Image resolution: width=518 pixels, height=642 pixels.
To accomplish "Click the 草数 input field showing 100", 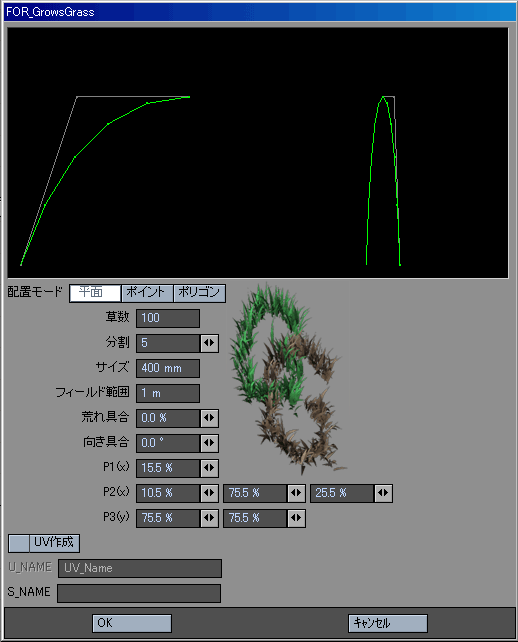I will (168, 318).
